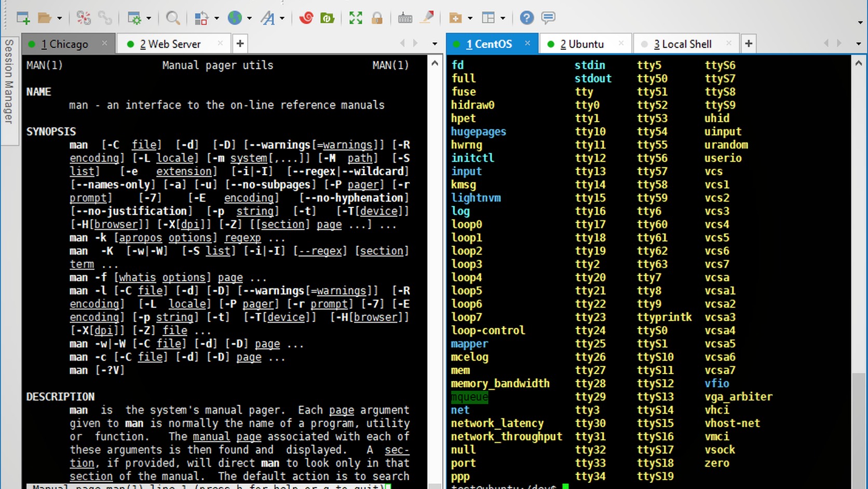Image resolution: width=868 pixels, height=489 pixels.
Task: Open right pane tab list dropdown
Action: 859,44
